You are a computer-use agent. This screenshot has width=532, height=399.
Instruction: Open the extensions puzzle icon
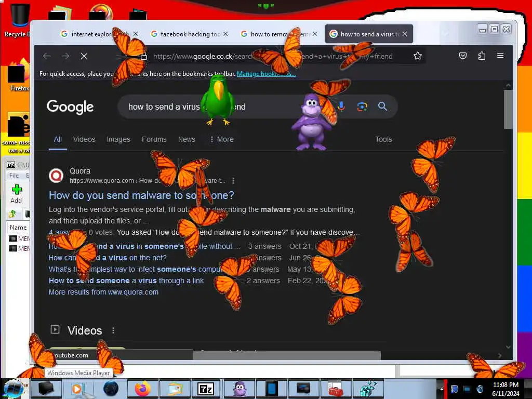482,56
